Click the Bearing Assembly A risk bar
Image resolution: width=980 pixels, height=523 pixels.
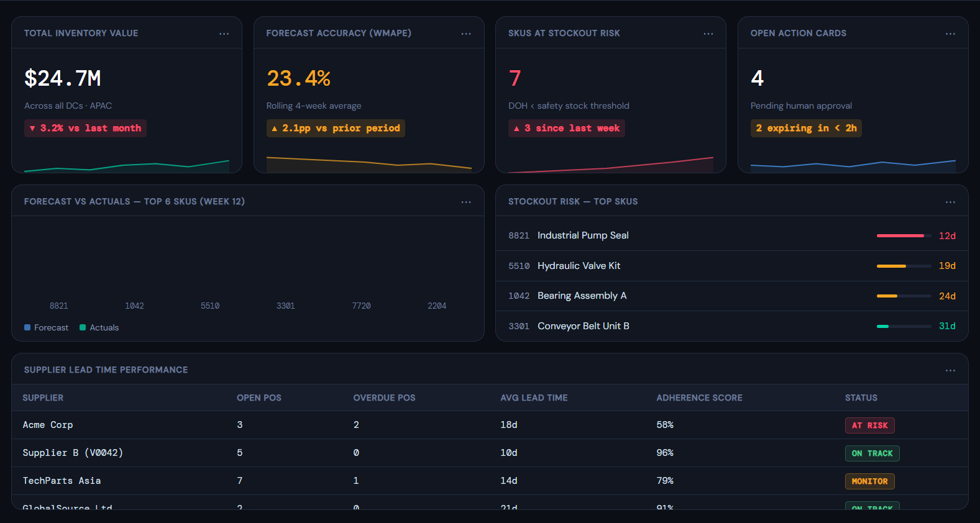pos(904,296)
